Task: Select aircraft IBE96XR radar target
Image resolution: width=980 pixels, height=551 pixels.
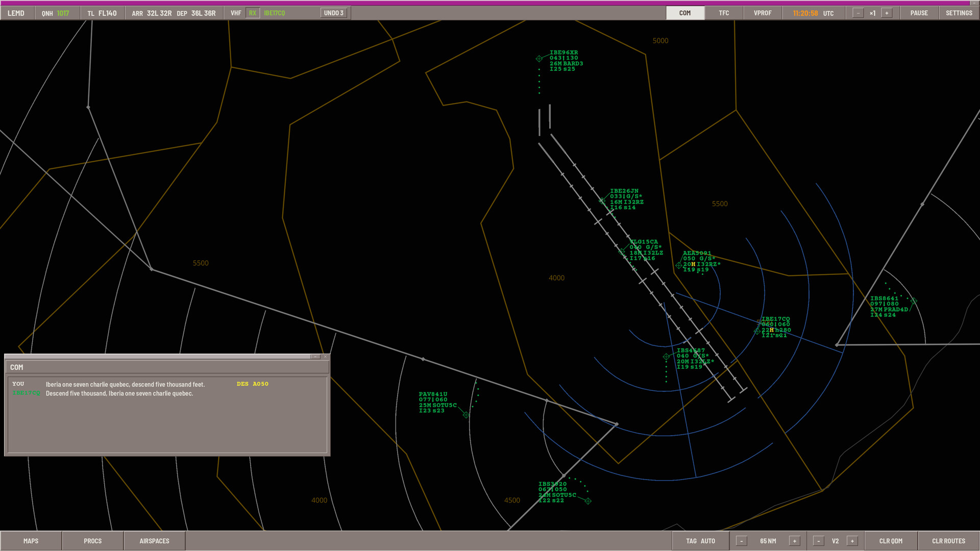Action: coord(539,59)
